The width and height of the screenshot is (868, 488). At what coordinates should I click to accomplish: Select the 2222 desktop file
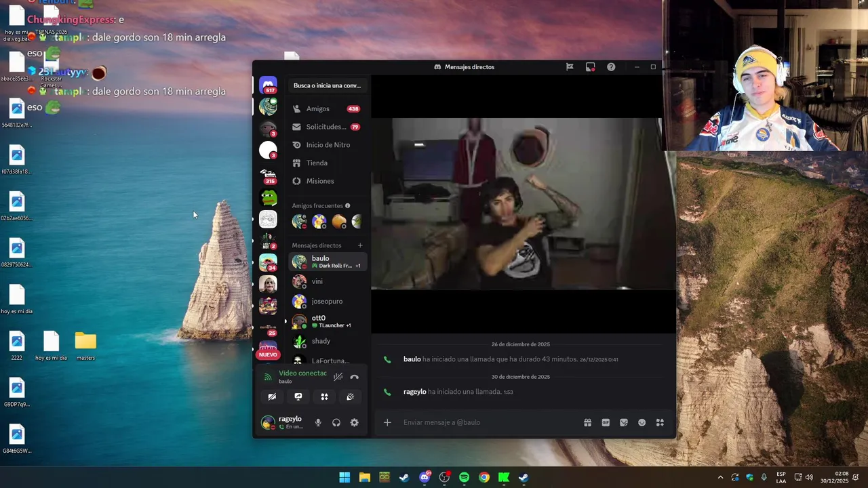[17, 346]
